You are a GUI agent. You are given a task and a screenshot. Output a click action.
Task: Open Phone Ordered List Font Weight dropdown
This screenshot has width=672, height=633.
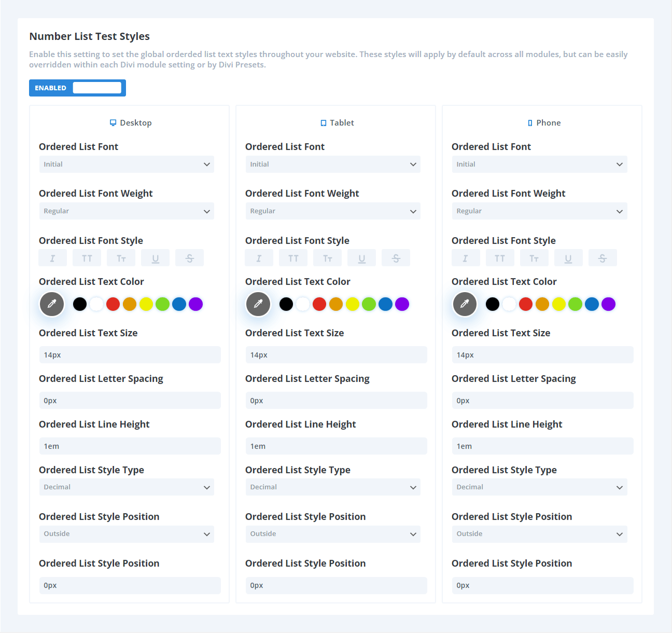[539, 211]
